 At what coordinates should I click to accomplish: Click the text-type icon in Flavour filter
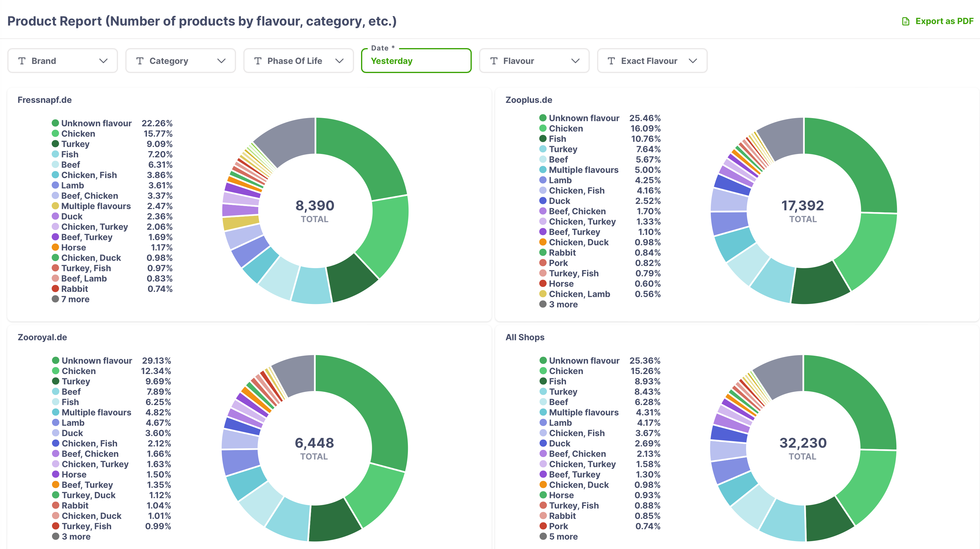coord(494,61)
